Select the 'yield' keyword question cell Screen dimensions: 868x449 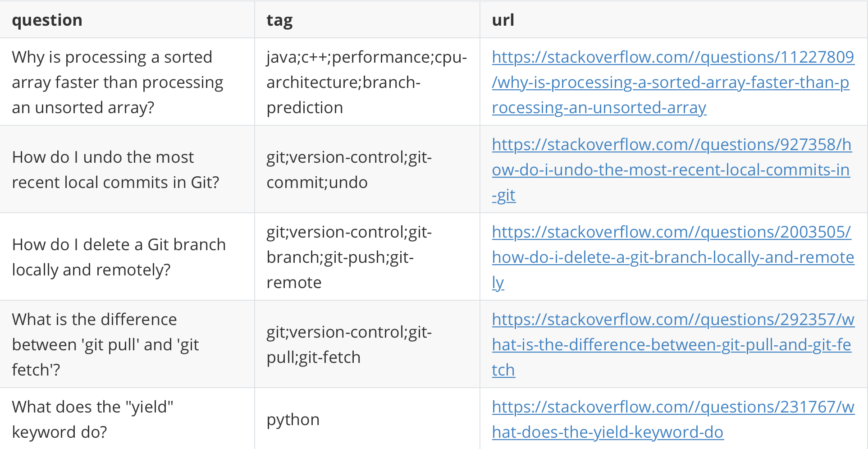(x=92, y=420)
